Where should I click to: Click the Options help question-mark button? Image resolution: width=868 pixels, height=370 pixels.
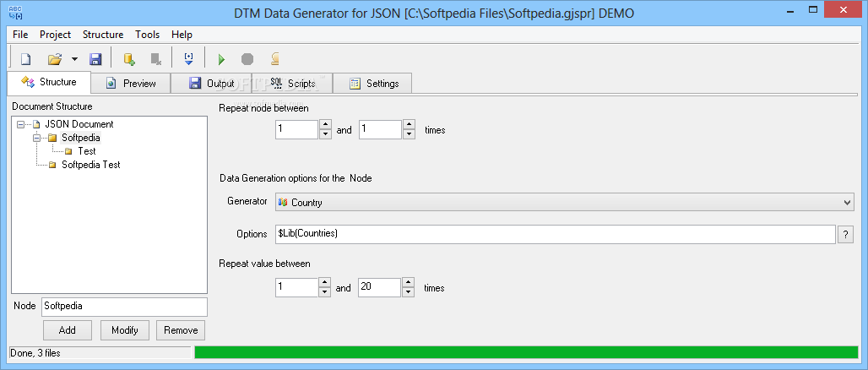click(845, 234)
